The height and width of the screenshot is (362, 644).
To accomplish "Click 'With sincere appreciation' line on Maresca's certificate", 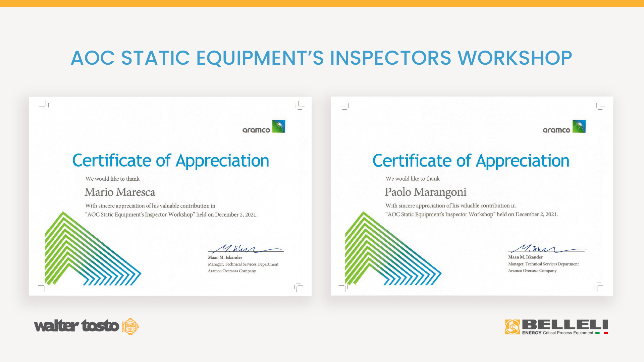I will point(150,206).
